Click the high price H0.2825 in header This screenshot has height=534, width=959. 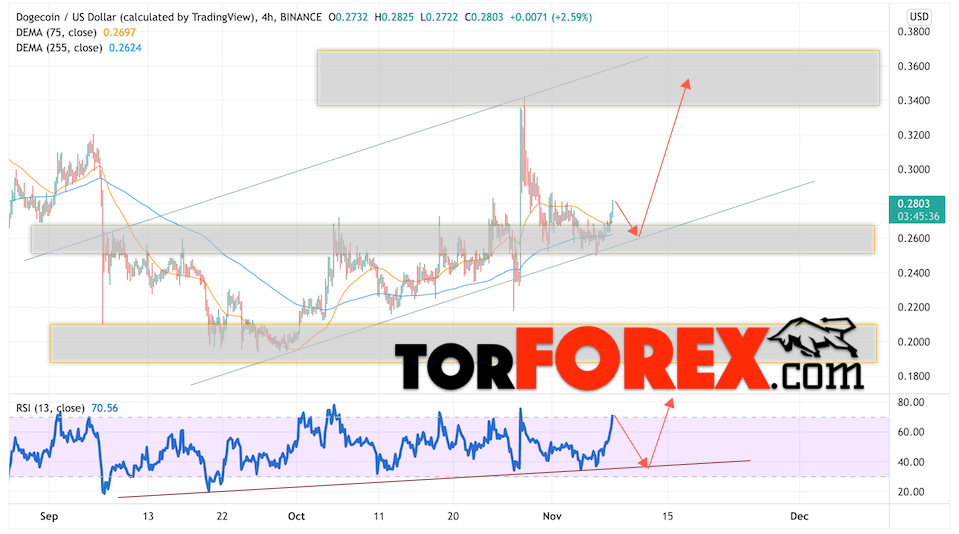[394, 17]
